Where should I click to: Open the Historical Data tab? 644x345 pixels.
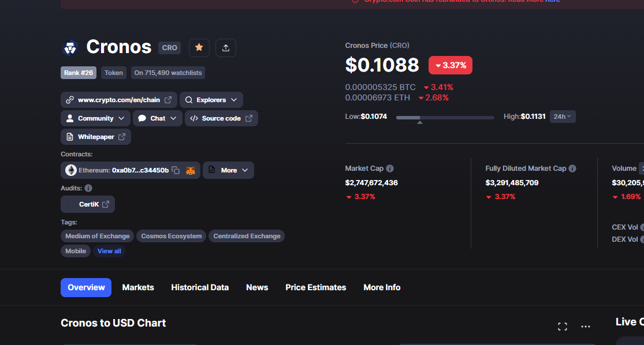coord(200,287)
